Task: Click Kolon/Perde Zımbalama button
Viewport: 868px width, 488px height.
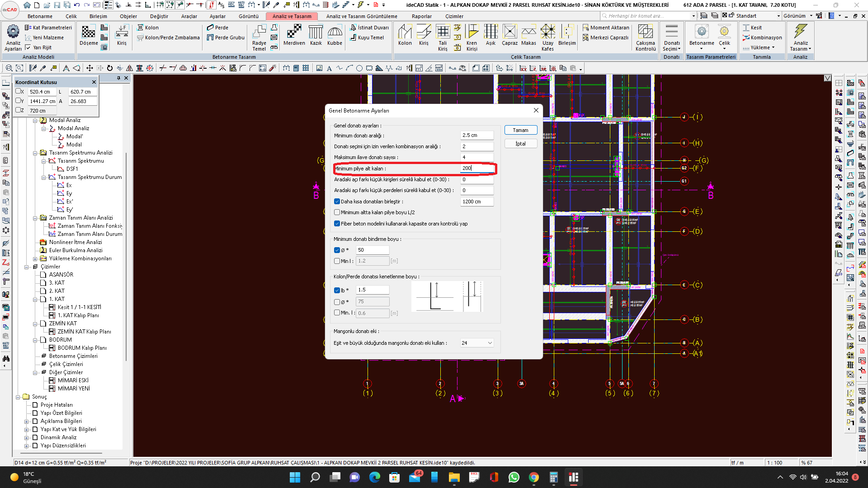Action: [168, 38]
